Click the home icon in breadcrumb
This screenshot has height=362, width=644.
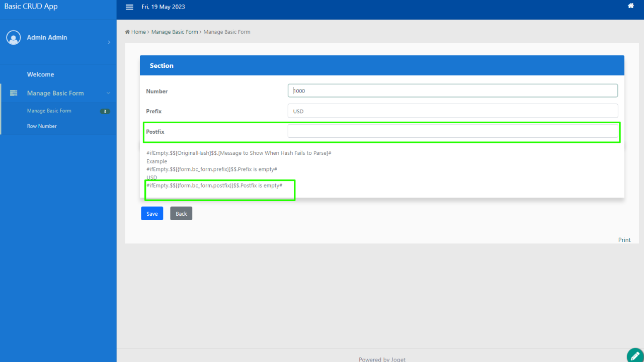point(127,32)
